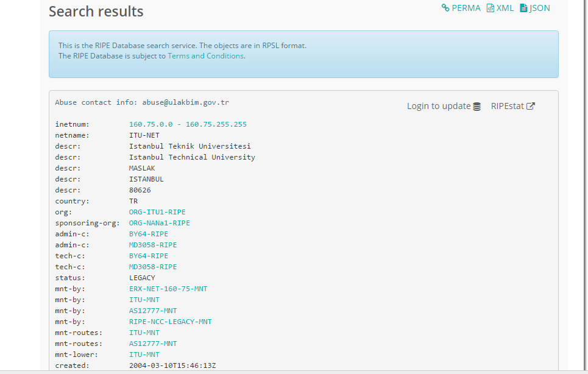Open sponsoring-org ORG-NANa1-RIPE link

pyautogui.click(x=160, y=223)
